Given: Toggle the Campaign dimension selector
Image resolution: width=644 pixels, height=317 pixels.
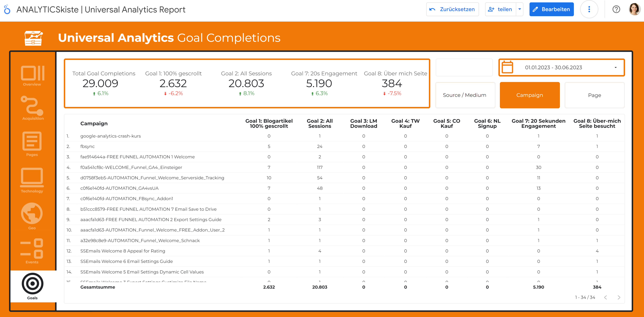Looking at the screenshot, I should pos(530,95).
